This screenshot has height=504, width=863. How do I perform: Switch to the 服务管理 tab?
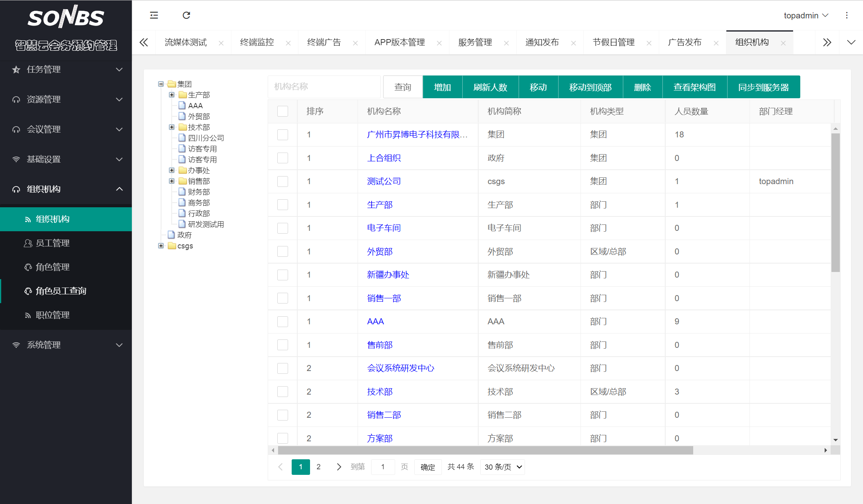tap(475, 42)
